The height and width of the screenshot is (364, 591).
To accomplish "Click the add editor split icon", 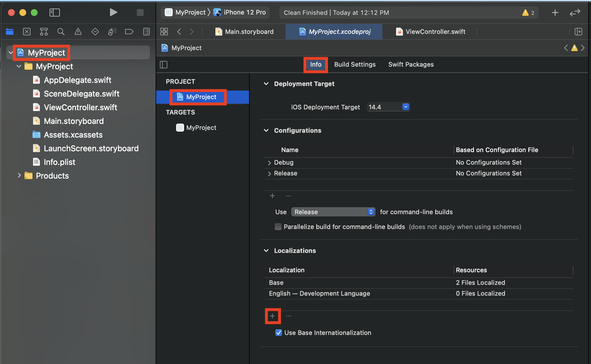I will [578, 32].
